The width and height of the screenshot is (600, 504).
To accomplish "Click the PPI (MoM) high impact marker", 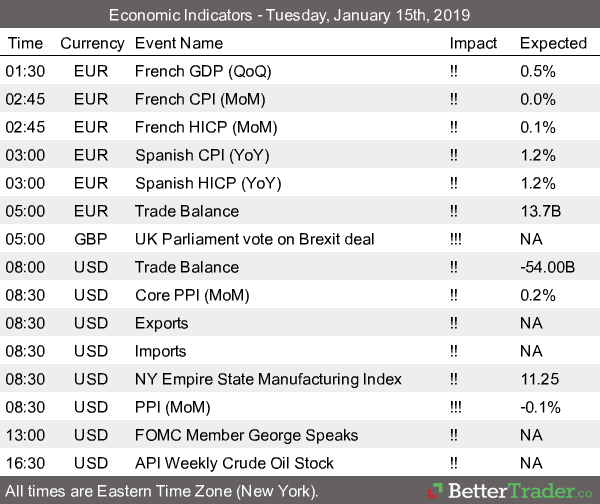I will tap(456, 407).
